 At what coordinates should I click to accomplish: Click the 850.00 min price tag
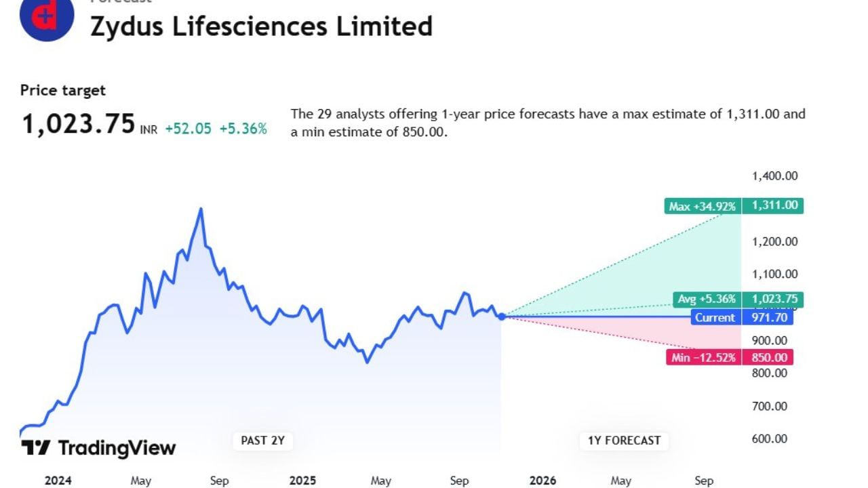[768, 357]
